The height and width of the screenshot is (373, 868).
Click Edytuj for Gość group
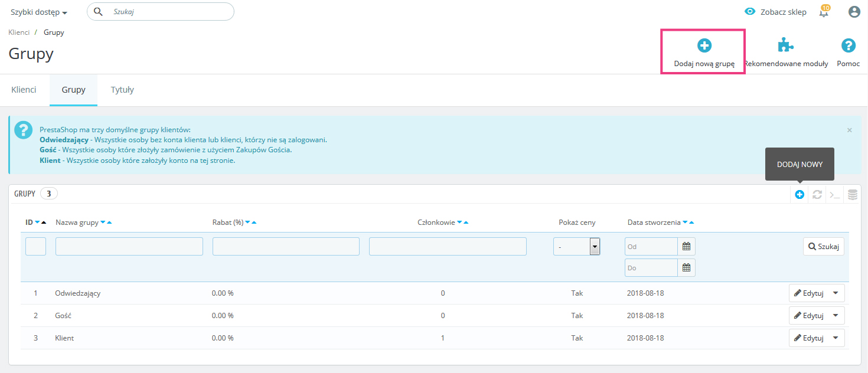[808, 315]
